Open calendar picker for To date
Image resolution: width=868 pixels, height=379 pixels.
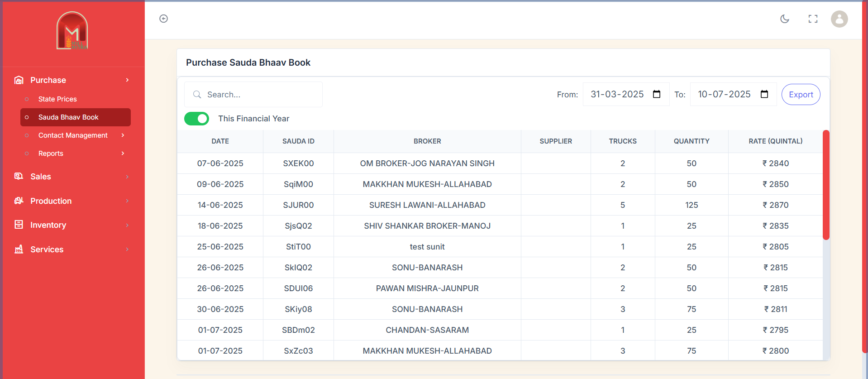click(x=764, y=94)
